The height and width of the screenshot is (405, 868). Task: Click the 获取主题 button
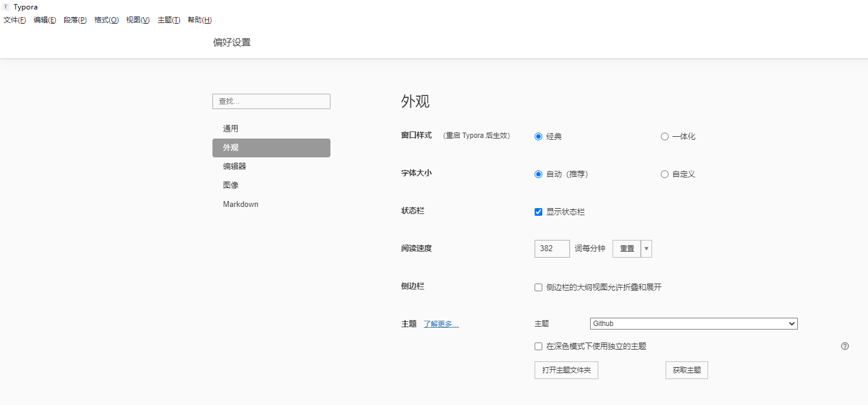(687, 370)
